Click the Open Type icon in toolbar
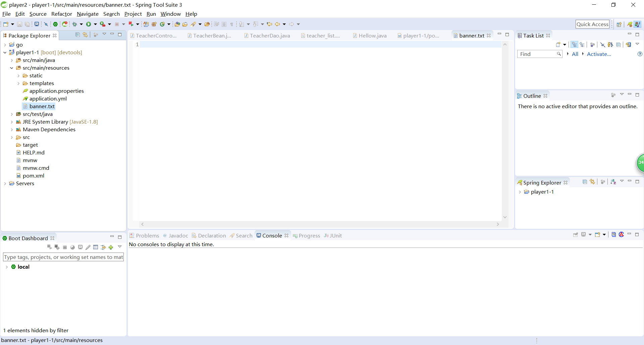Viewport: 644px width, 345px height. [x=177, y=24]
